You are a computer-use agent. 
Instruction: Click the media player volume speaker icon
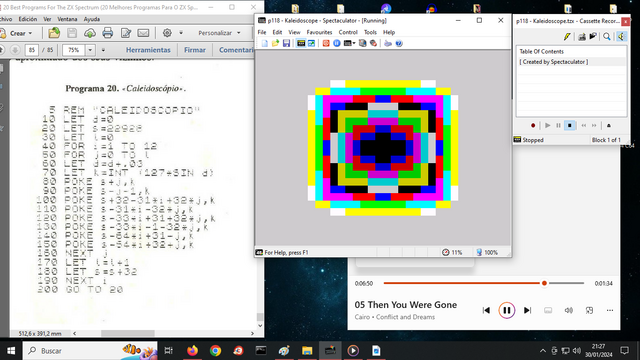569,311
